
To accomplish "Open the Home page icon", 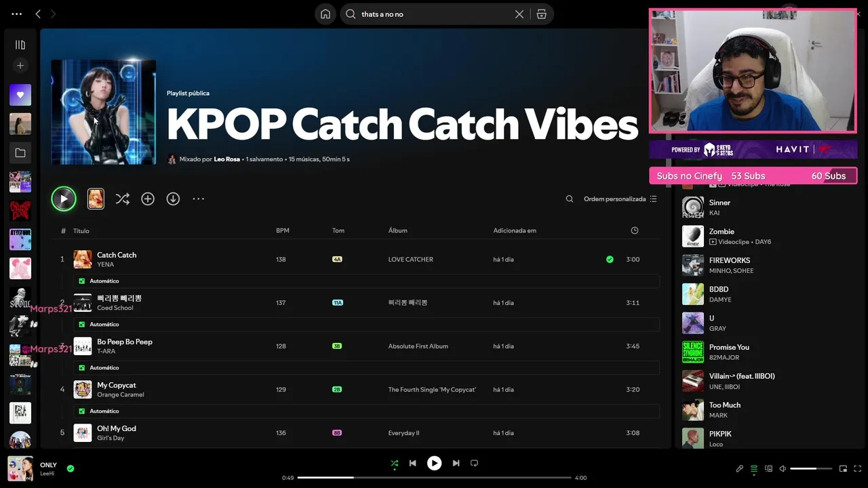I will [x=325, y=14].
